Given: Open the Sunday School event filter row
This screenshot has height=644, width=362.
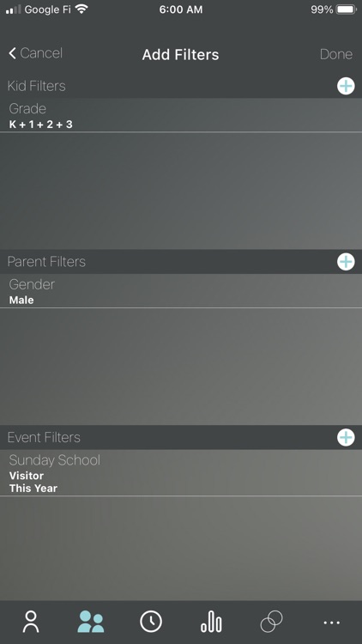Looking at the screenshot, I should click(x=181, y=473).
